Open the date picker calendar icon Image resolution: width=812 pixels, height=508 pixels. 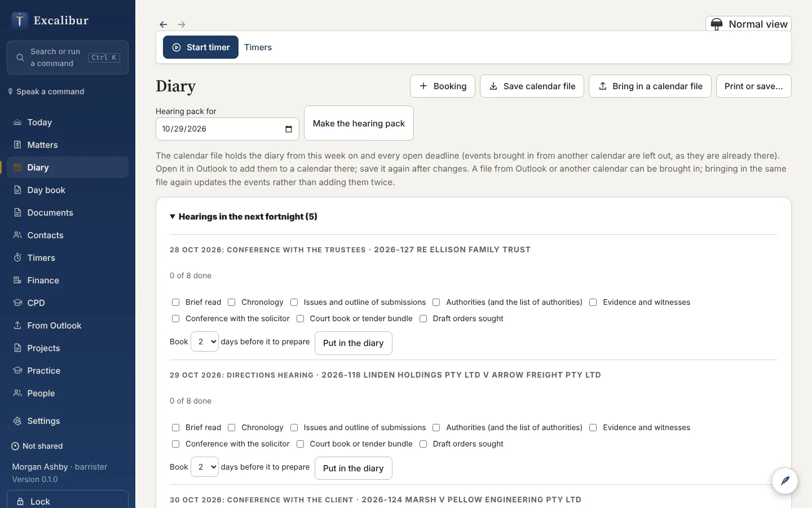(289, 129)
